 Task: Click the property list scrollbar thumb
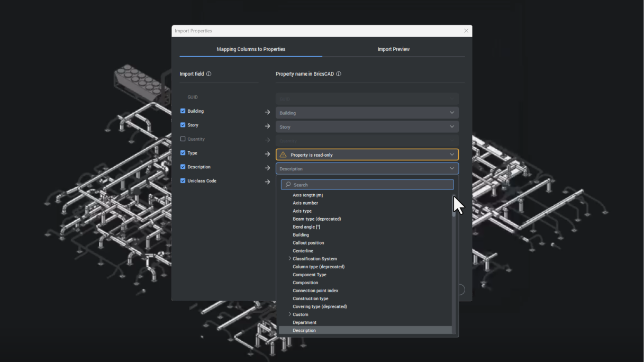point(453,205)
